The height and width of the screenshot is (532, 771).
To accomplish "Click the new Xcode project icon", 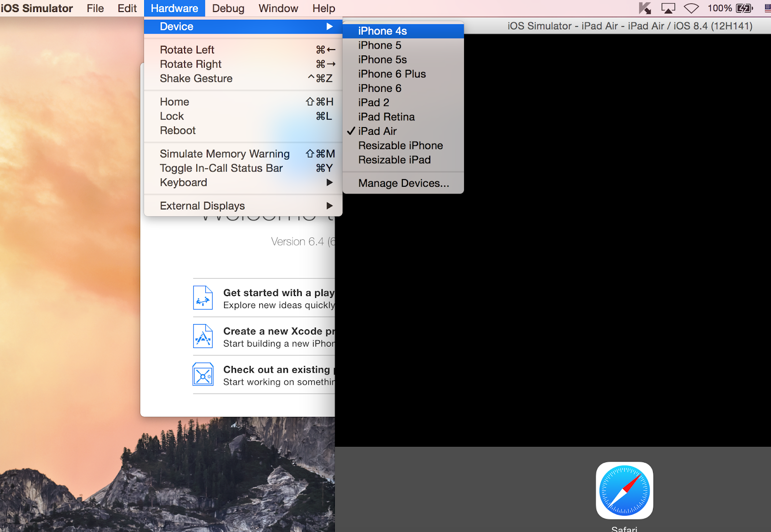I will click(203, 336).
